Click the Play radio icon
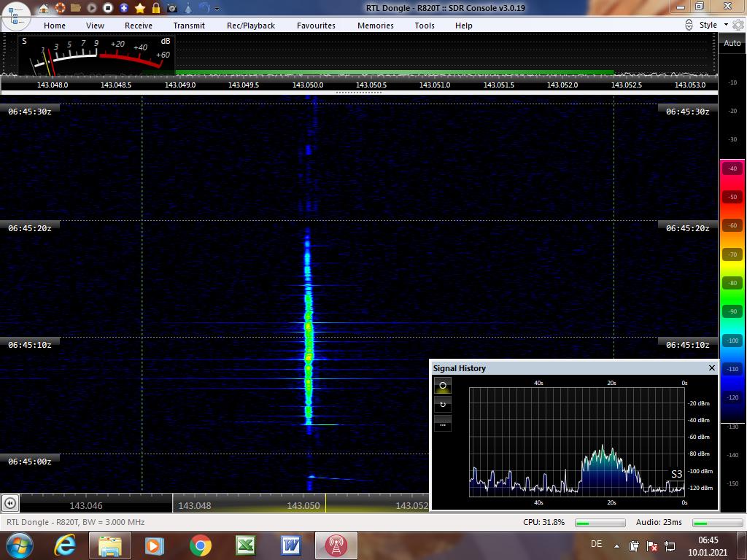747x560 pixels. click(91, 8)
